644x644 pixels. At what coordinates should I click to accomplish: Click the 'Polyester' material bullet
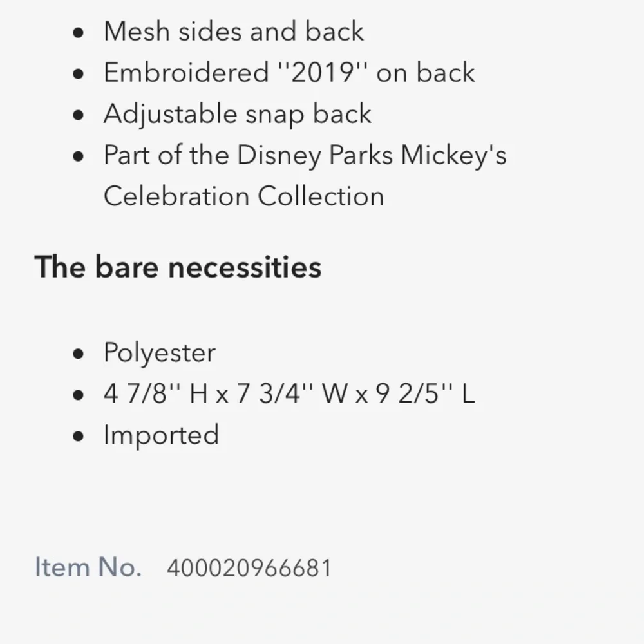(x=159, y=353)
